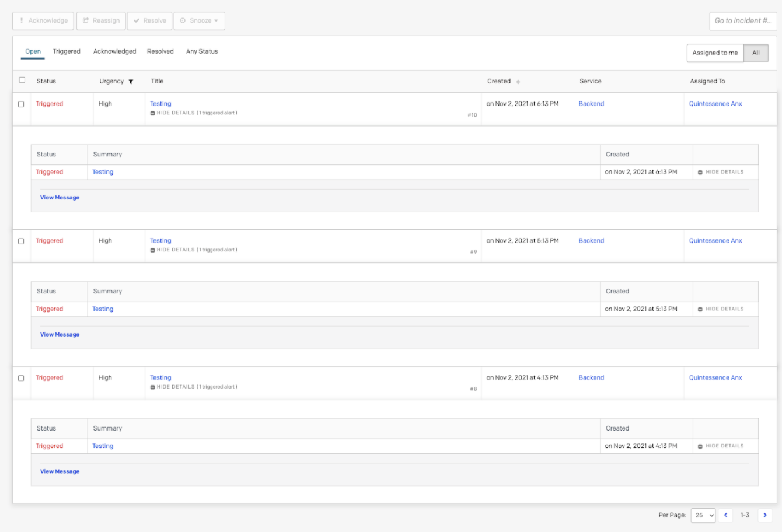This screenshot has width=782, height=532.
Task: Click the Go to incident # field
Action: pyautogui.click(x=742, y=21)
